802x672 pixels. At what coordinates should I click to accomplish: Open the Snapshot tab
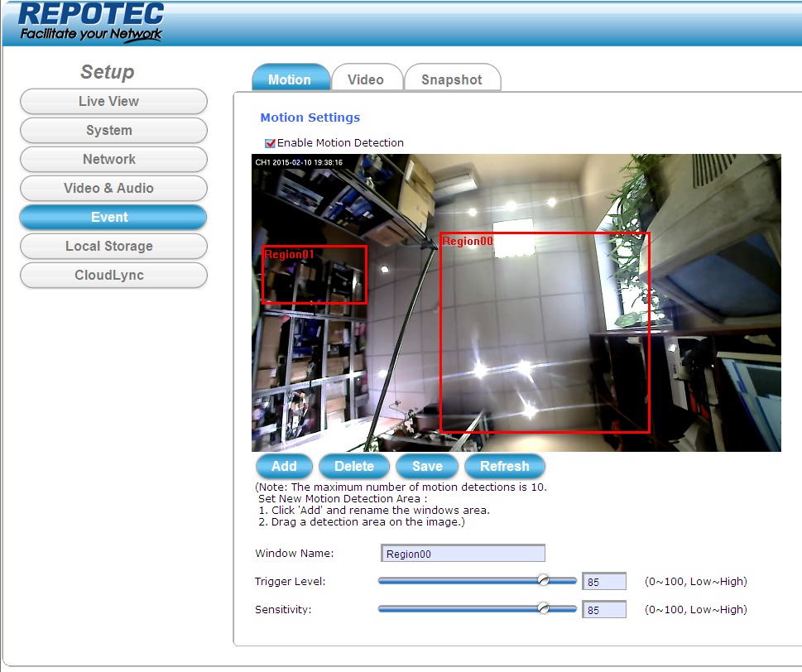coord(451,79)
